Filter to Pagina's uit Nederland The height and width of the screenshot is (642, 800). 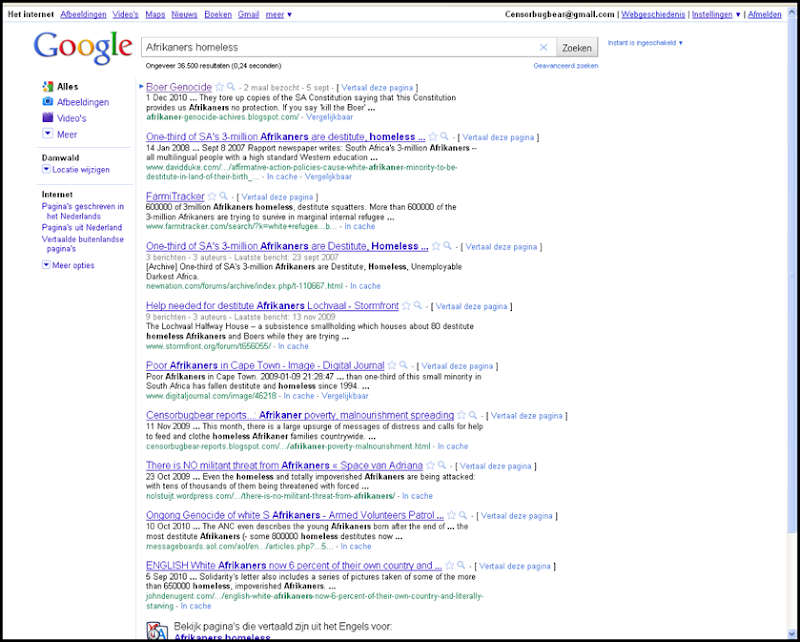[x=82, y=227]
